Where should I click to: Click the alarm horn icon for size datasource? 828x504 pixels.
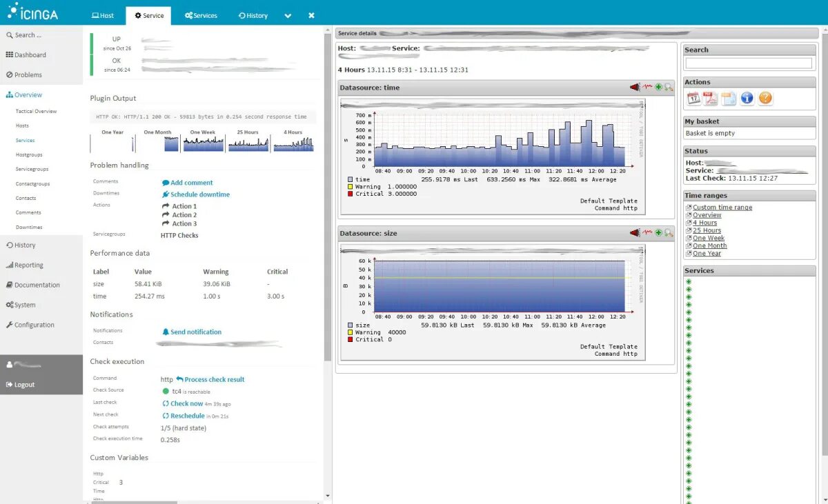tap(634, 232)
